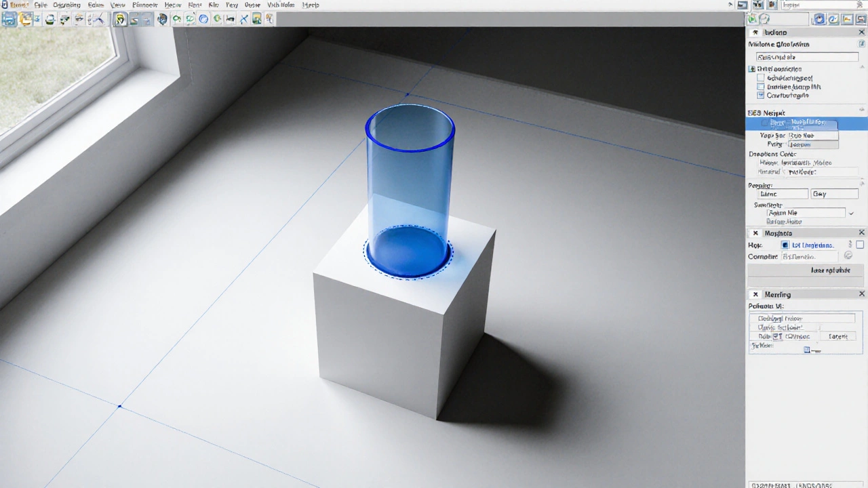Click the text input field below Midome heading
This screenshot has width=868, height=488.
(x=806, y=57)
